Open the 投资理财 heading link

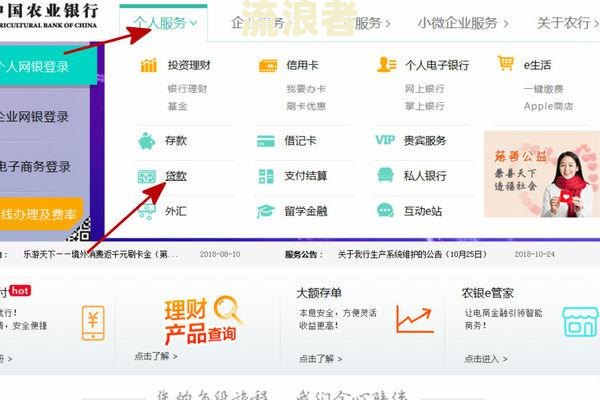[x=189, y=65]
